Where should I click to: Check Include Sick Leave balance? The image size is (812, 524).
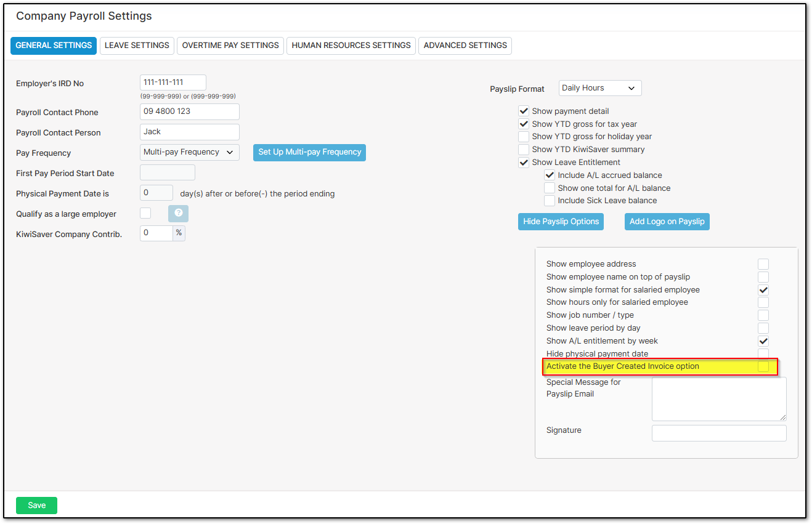[550, 201]
